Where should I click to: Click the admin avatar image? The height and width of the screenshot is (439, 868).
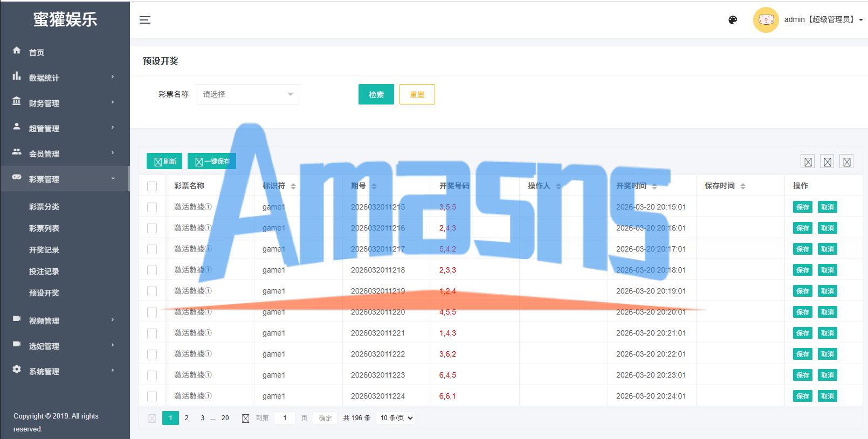point(766,20)
